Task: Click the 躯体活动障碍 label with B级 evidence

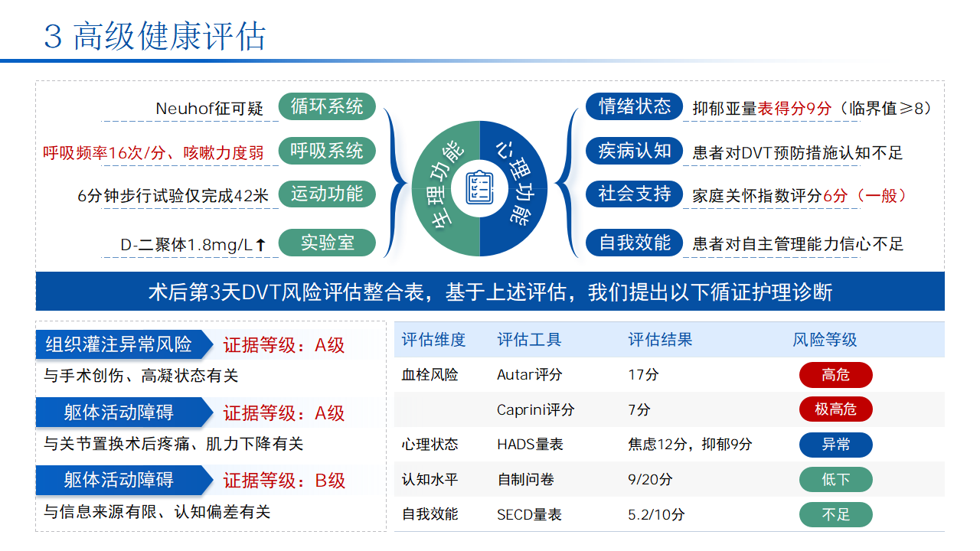Action: point(124,480)
